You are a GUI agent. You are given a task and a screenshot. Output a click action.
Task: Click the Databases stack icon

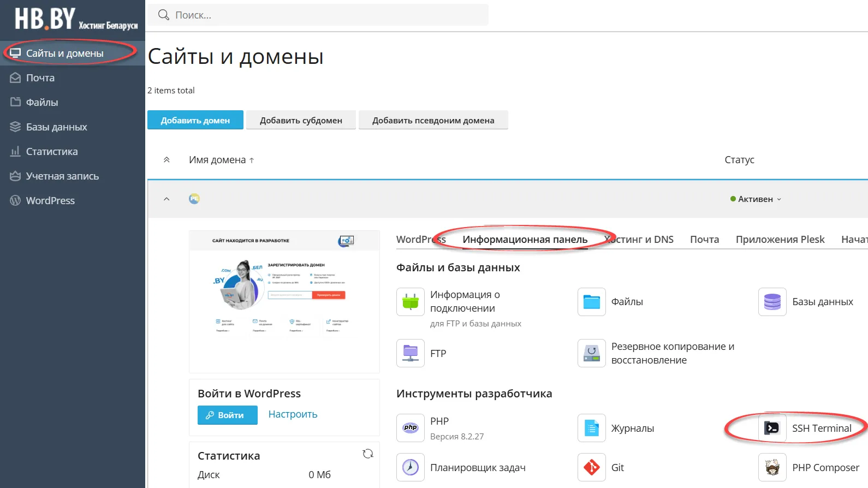(772, 302)
